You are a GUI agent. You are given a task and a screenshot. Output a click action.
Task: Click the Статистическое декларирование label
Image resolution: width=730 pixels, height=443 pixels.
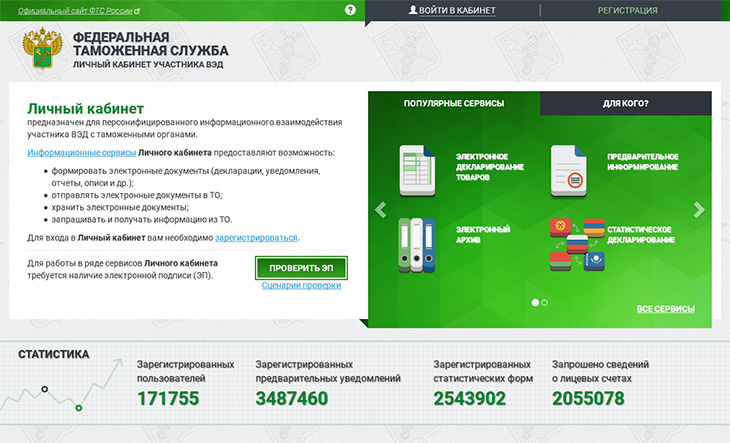641,235
